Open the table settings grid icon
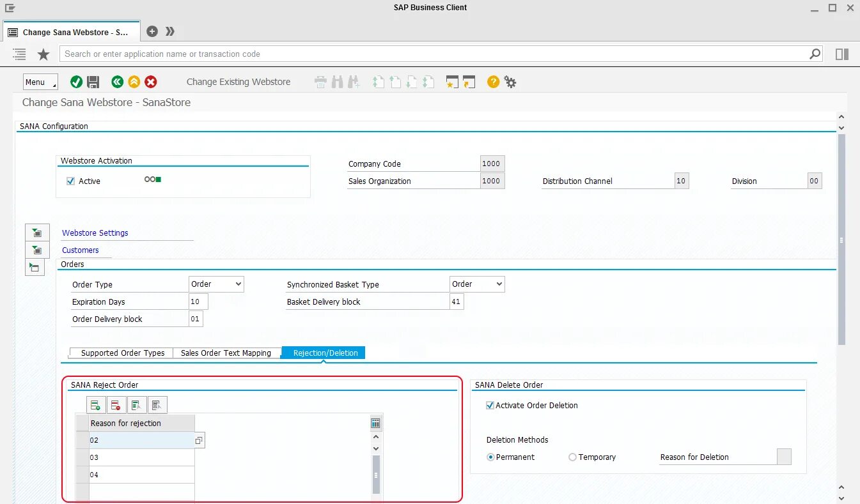 (375, 422)
